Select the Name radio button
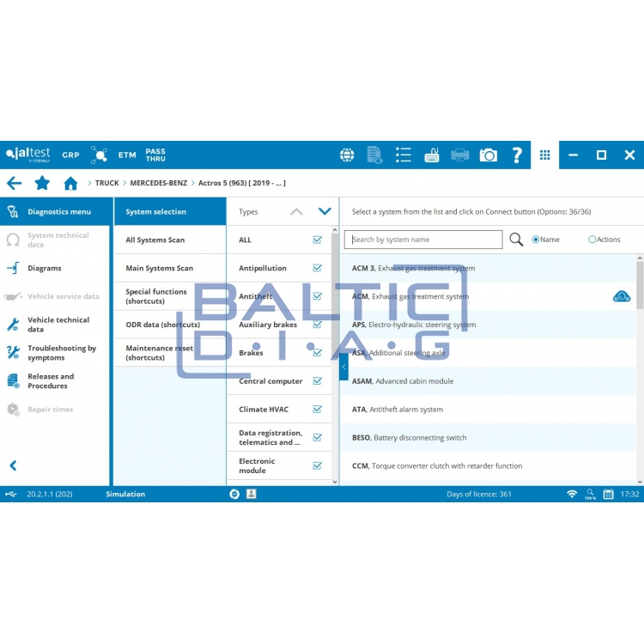 [536, 240]
